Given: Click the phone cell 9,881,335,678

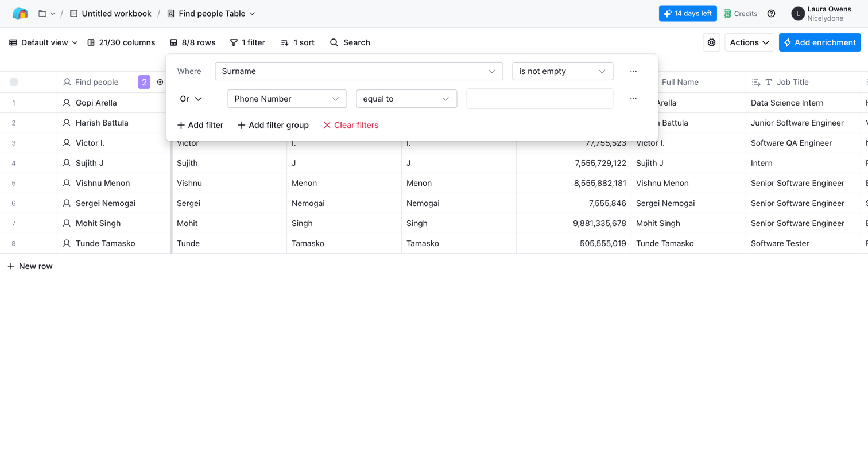Looking at the screenshot, I should point(574,223).
